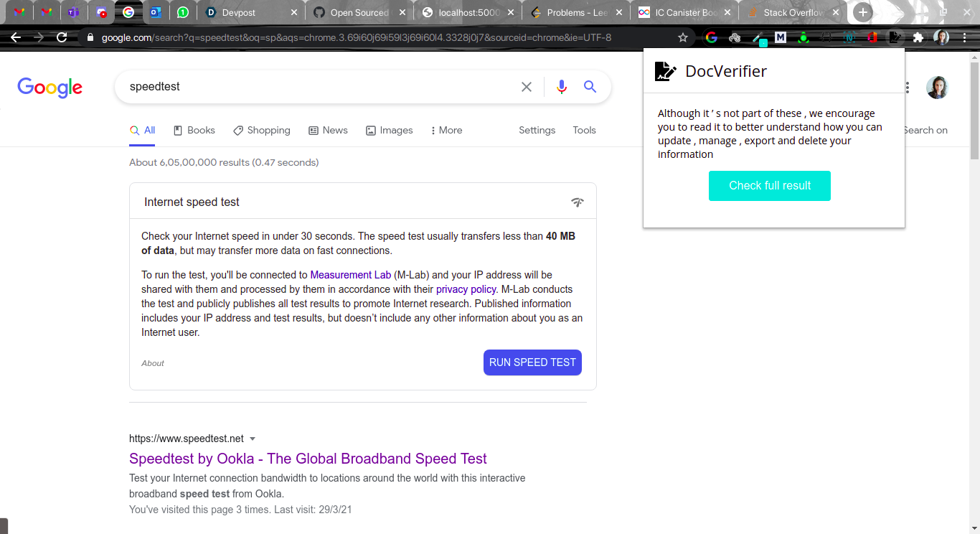Submit search with magnifier icon
Image resolution: width=980 pixels, height=534 pixels.
590,87
